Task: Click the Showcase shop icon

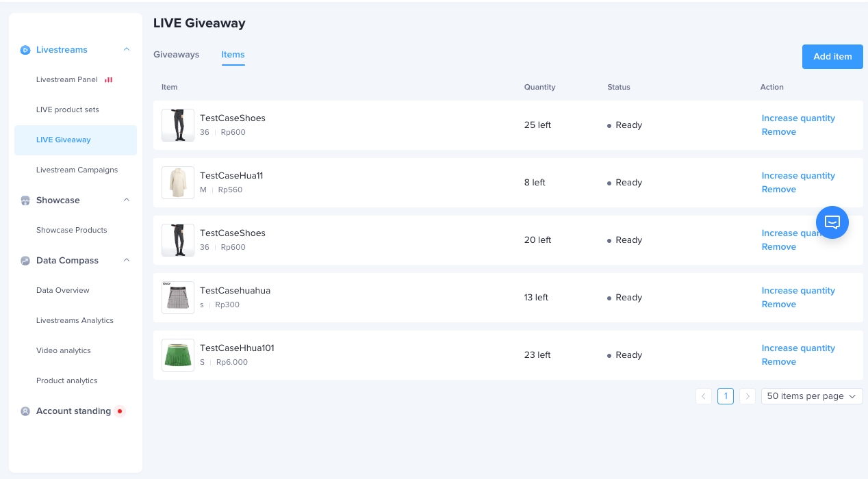Action: (25, 200)
